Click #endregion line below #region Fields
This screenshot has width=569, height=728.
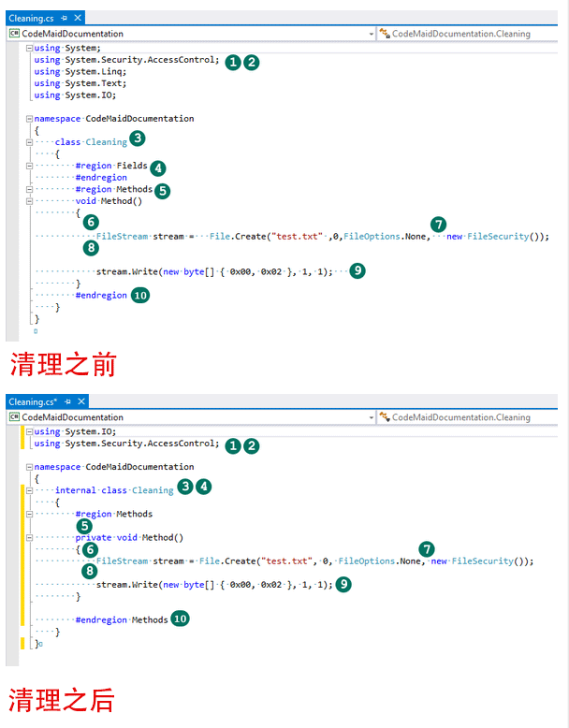(101, 178)
